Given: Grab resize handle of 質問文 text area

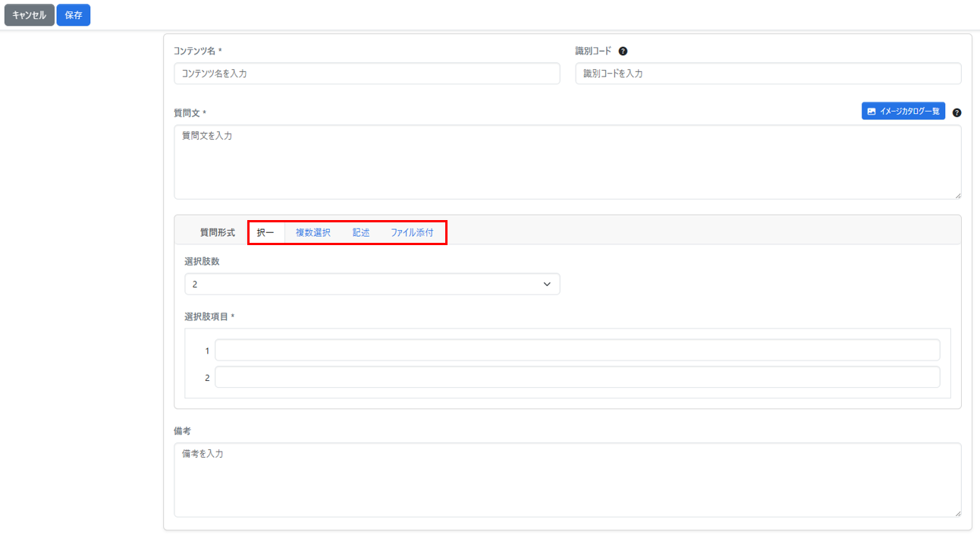Looking at the screenshot, I should point(957,195).
